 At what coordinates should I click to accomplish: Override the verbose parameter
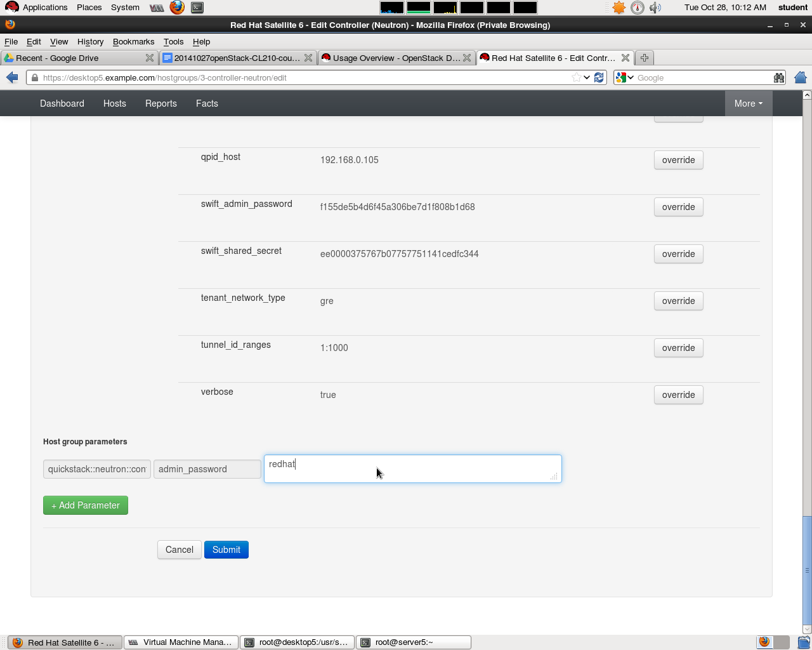(x=679, y=395)
